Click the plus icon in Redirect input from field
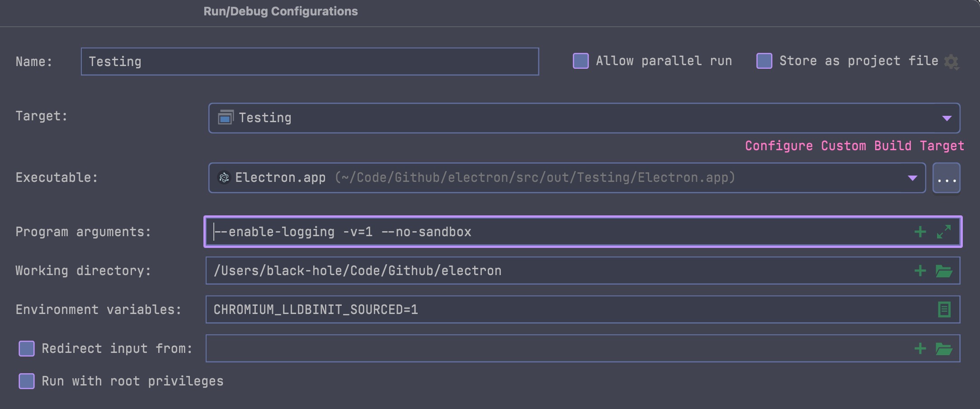980x409 pixels. 919,348
